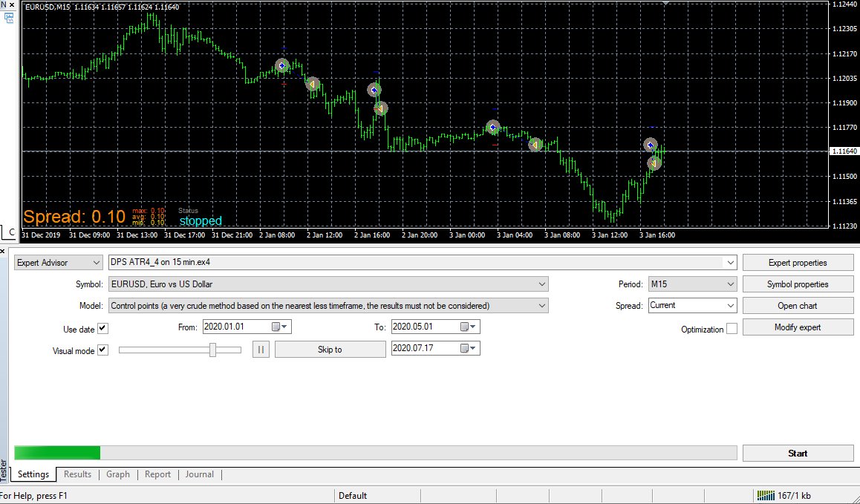
Task: Click the 3 Jan 16:00 time axis label
Action: pos(657,235)
